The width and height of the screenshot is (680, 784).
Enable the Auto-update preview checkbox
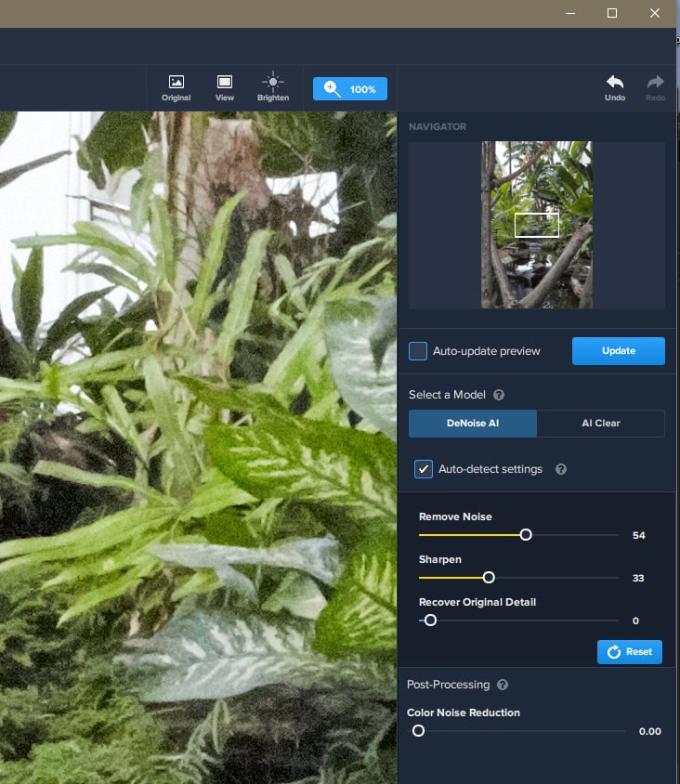[x=418, y=351]
